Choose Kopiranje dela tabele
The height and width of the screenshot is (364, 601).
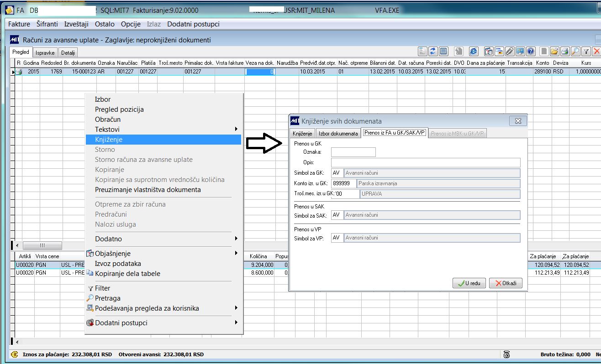pyautogui.click(x=164, y=274)
